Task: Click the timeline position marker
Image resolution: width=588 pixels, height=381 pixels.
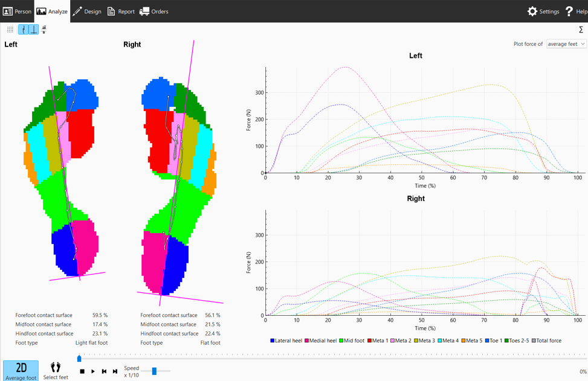Action: tap(79, 359)
